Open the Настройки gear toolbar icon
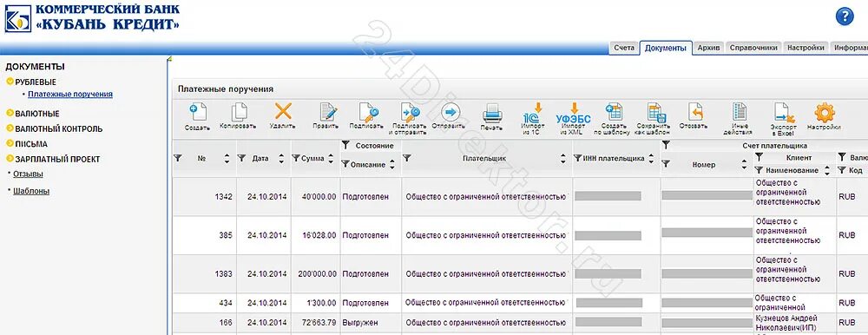868x335 pixels. point(825,113)
